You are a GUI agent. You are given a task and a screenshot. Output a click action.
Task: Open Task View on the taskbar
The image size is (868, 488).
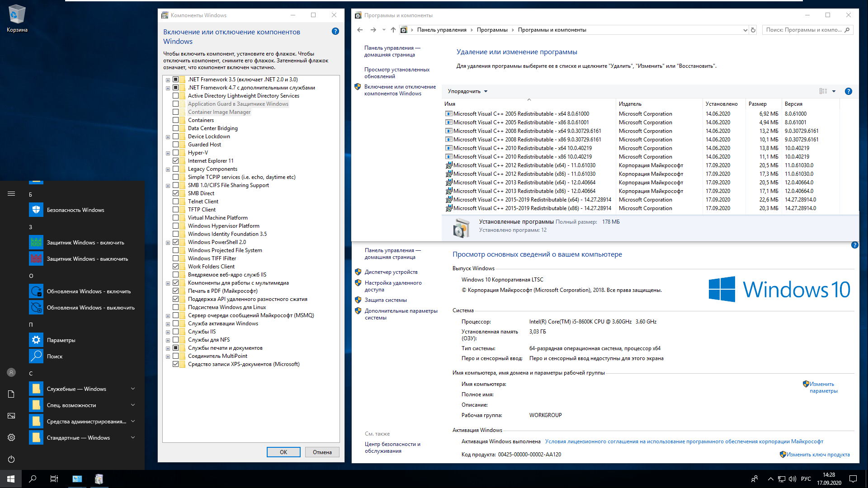point(54,479)
